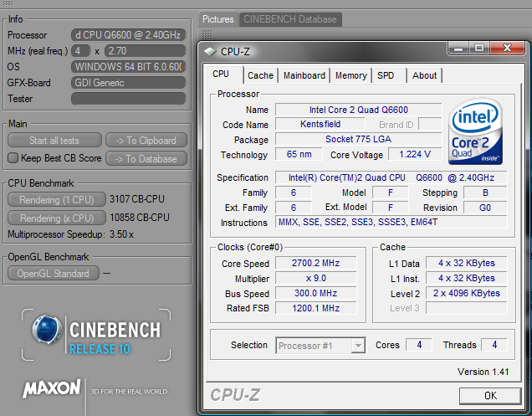Click the Name value Intel Core 2 Quad Q6600
532x416 pixels.
(358, 110)
